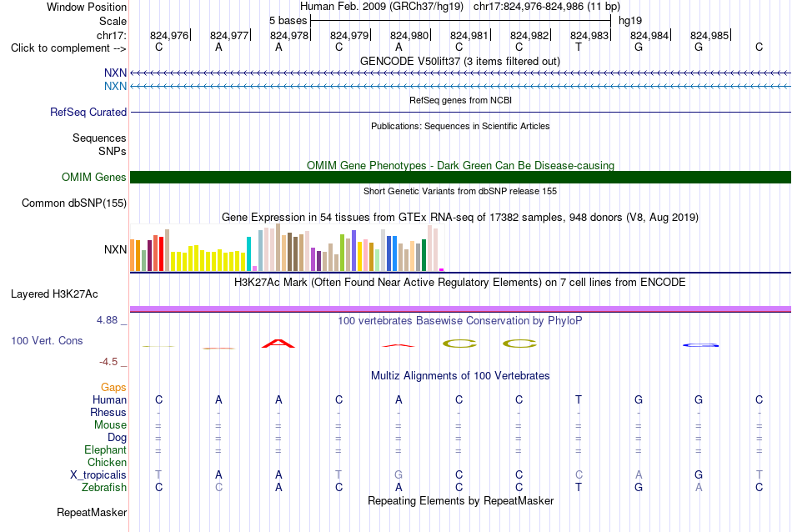
Task: Click the hg19 label beside the scale bar
Action: tap(630, 21)
